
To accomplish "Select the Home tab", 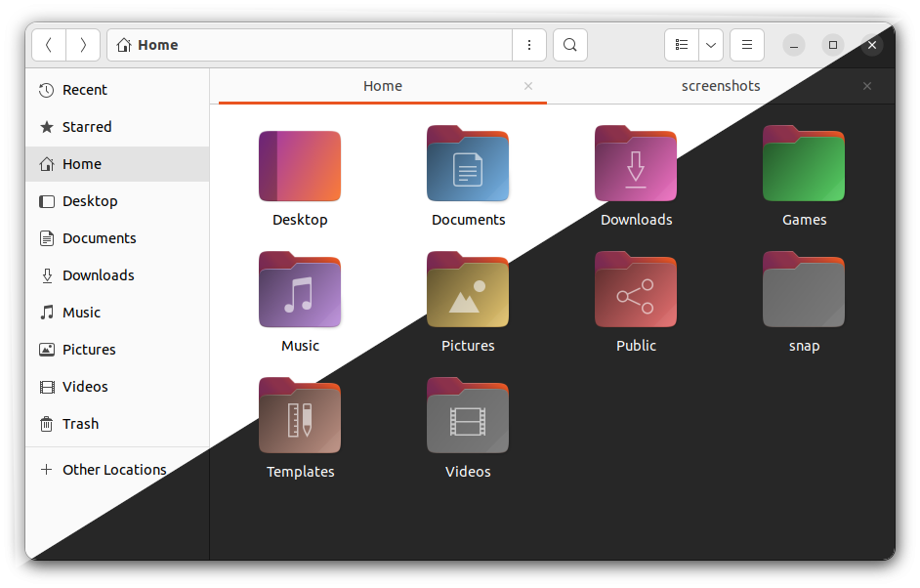I will (382, 86).
